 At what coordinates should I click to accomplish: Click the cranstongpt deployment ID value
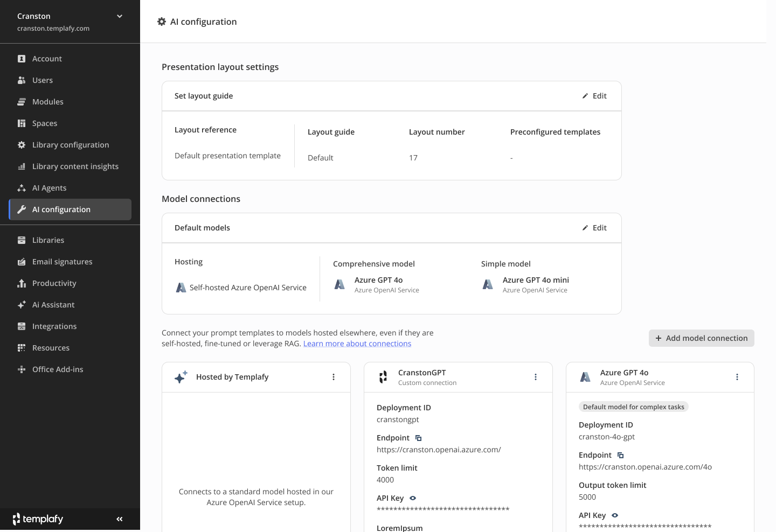point(398,419)
